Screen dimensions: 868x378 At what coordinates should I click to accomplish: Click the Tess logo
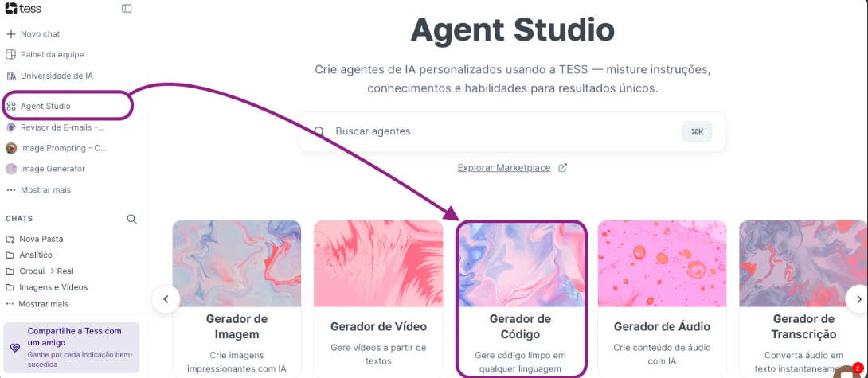point(23,8)
